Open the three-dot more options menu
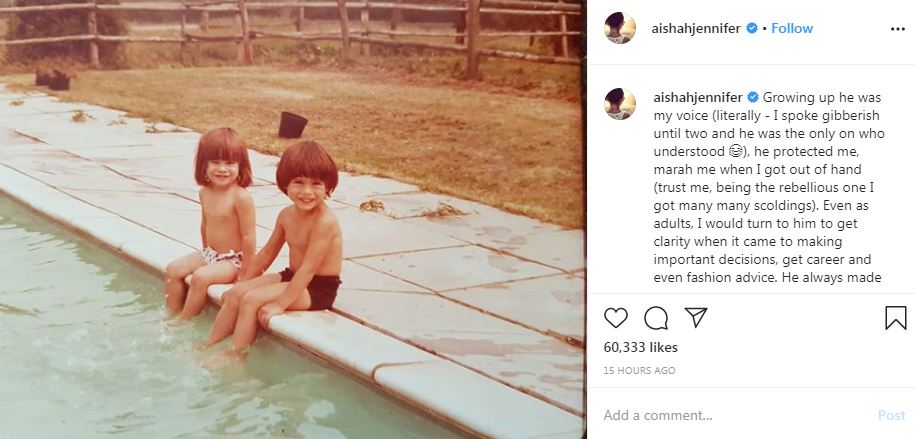Image resolution: width=915 pixels, height=439 pixels. 897,29
